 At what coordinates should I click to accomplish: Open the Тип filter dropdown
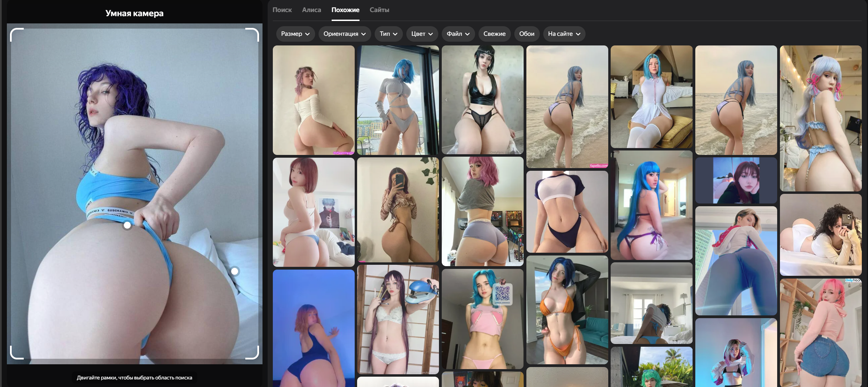[x=388, y=34]
